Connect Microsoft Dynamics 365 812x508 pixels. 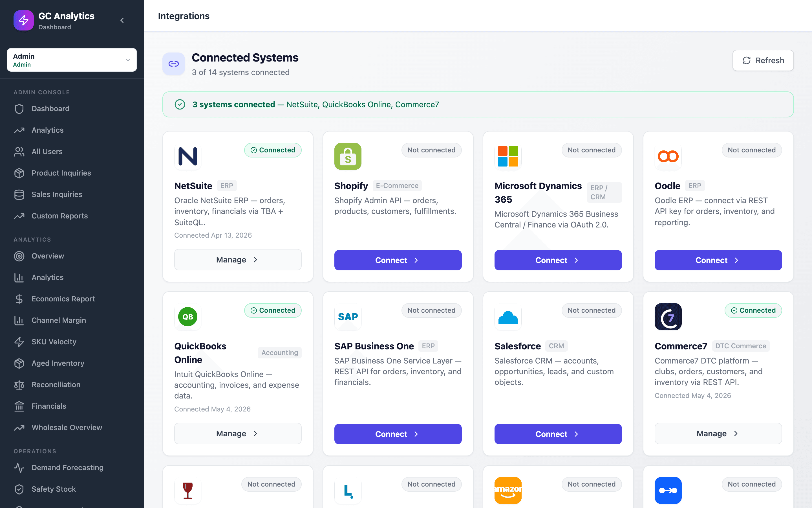click(x=558, y=260)
